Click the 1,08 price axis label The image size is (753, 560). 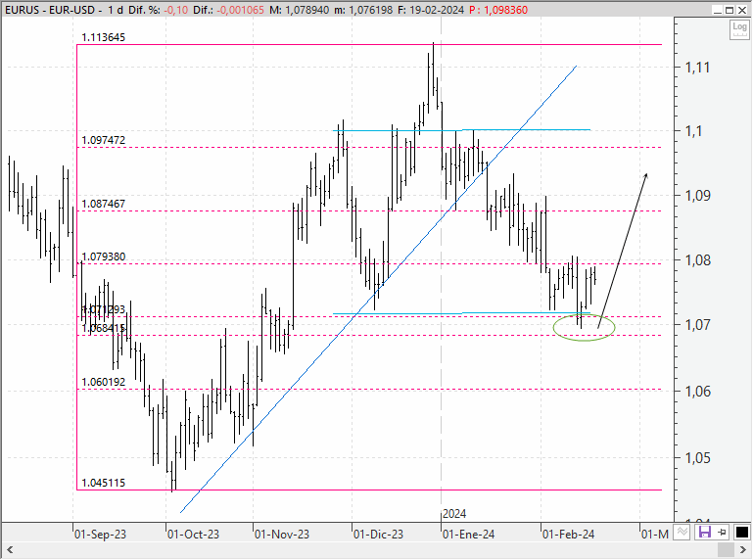pyautogui.click(x=698, y=260)
